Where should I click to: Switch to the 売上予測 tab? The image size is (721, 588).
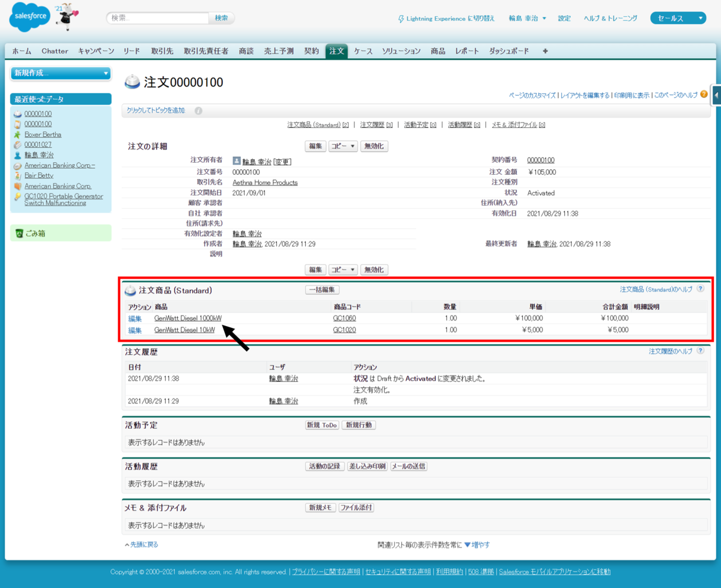279,51
